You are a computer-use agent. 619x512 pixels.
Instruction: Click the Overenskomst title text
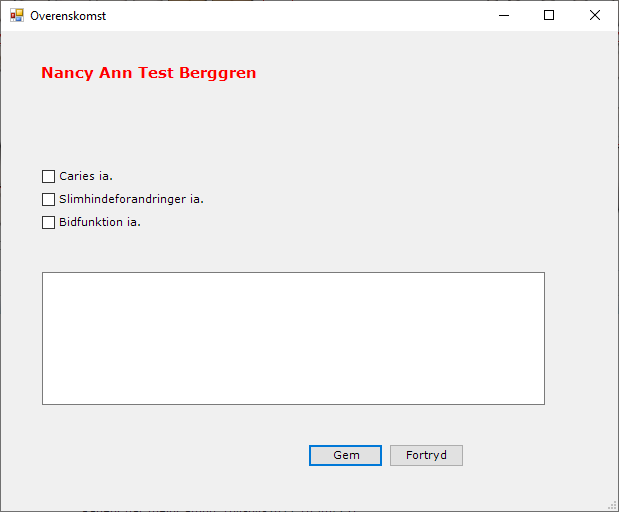(68, 16)
